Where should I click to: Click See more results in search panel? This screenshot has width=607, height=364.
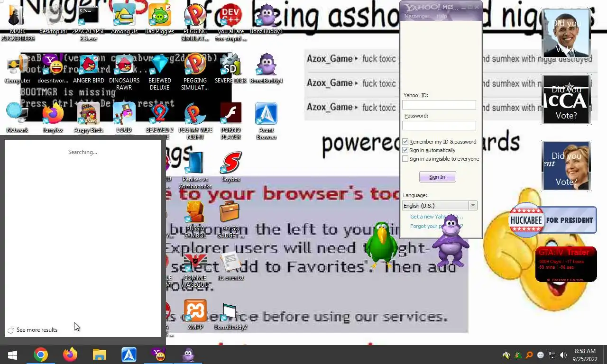point(37,330)
